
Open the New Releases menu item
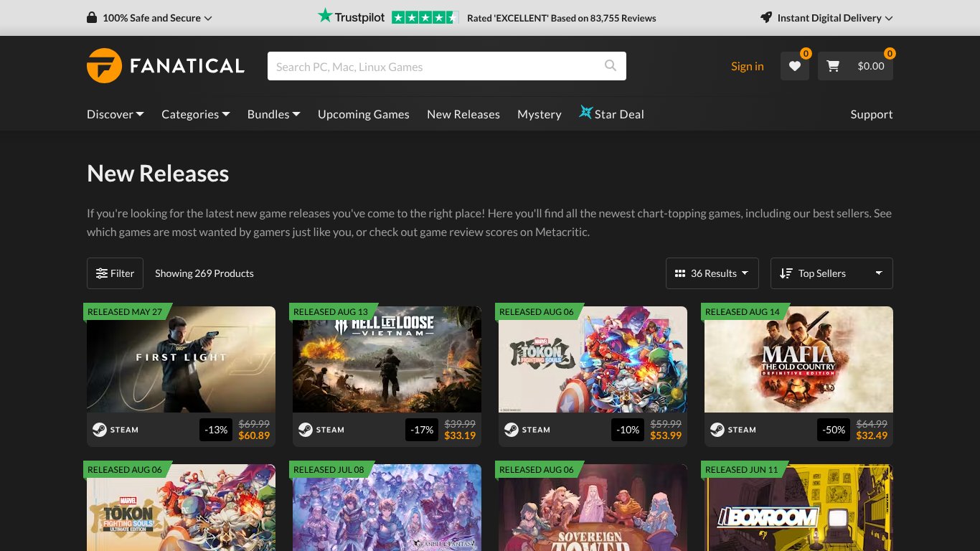[x=463, y=114]
